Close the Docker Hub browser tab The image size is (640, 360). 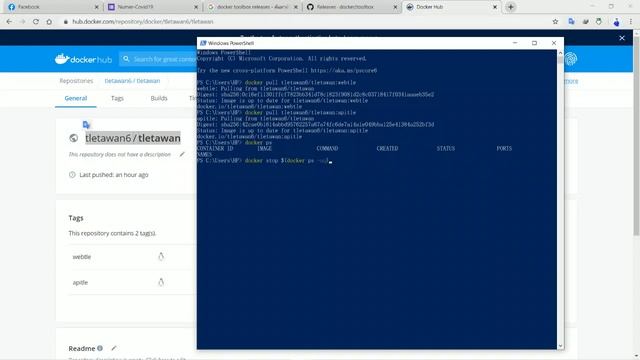click(x=495, y=7)
